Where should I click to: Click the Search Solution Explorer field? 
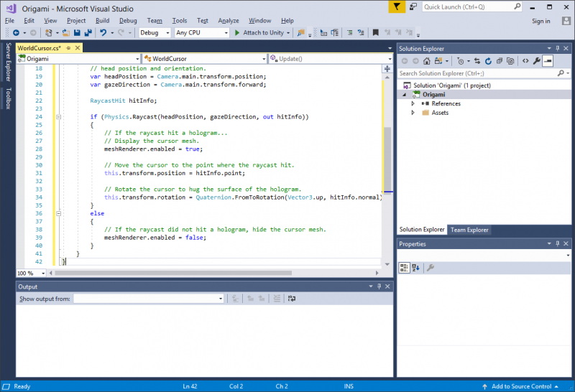coord(484,73)
